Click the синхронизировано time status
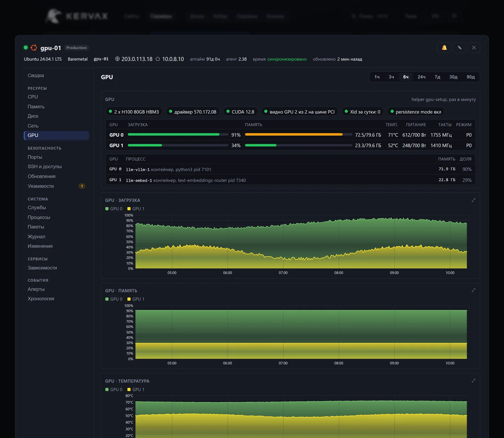Image resolution: width=504 pixels, height=438 pixels. [287, 59]
